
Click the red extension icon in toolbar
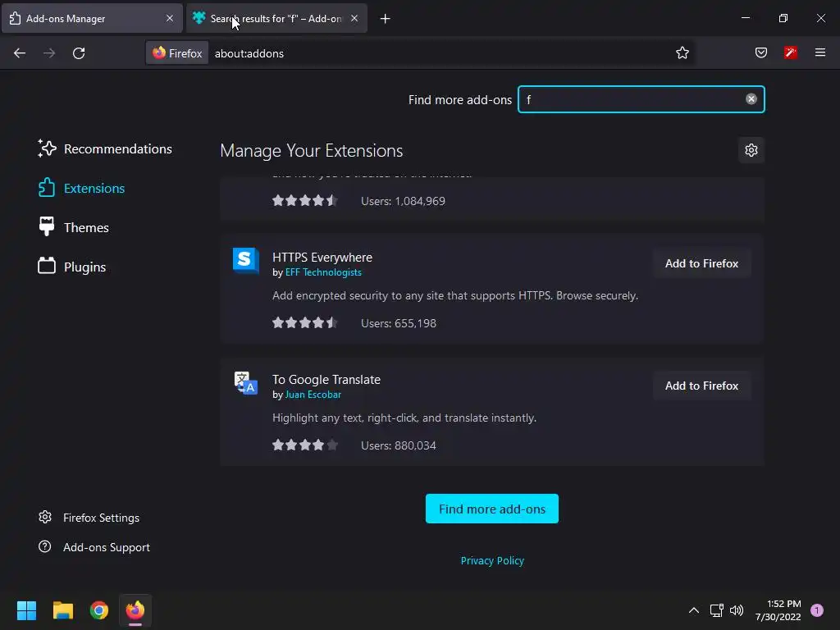point(790,52)
